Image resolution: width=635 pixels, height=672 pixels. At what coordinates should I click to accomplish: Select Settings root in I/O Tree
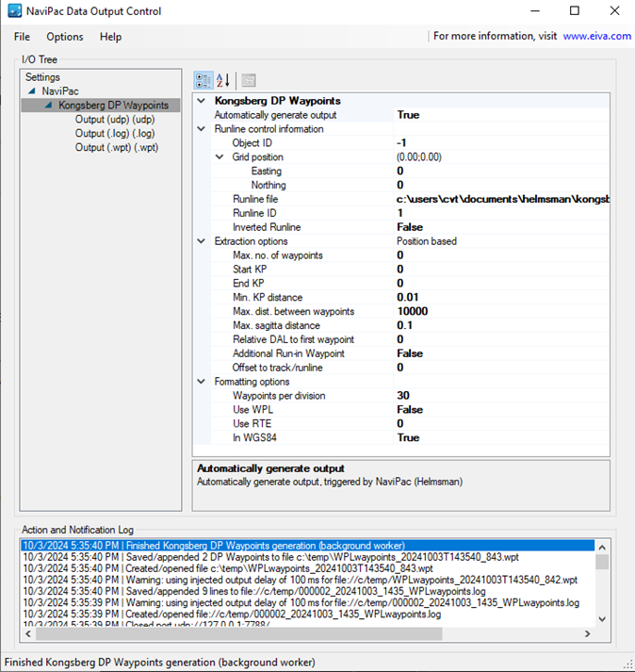point(42,77)
